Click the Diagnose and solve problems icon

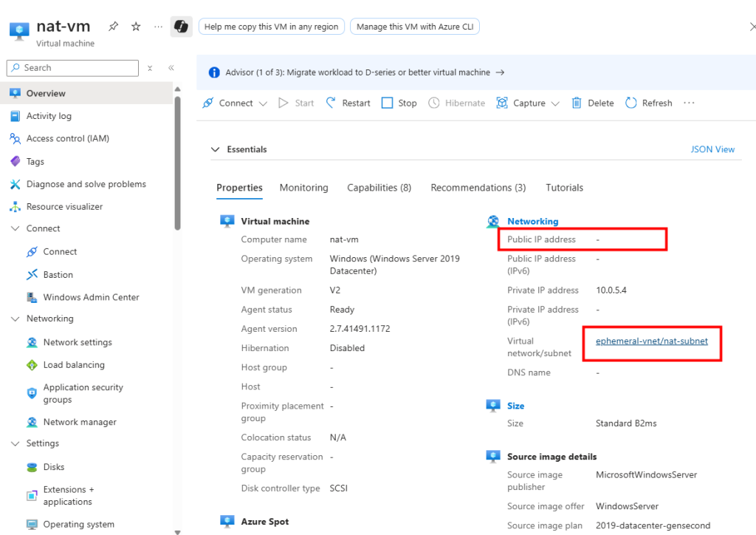pos(16,184)
